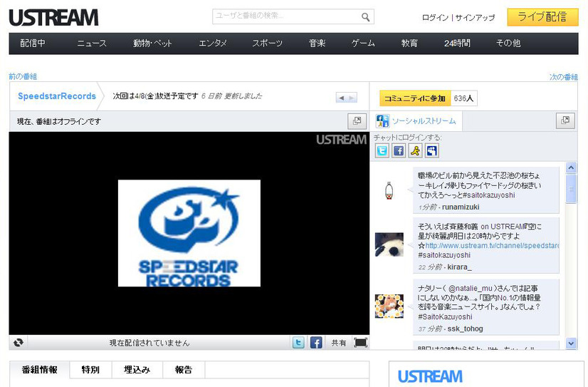The height and width of the screenshot is (387, 588).
Task: Open the ニュース category
Action: 92,43
